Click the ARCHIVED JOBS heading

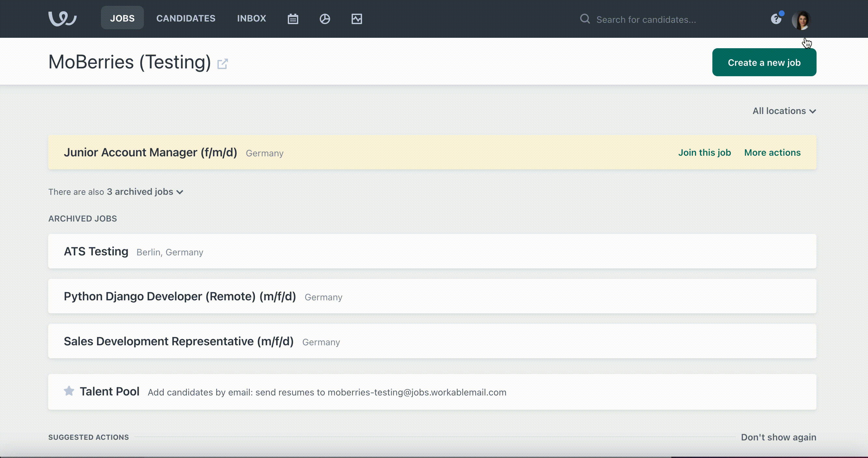83,218
